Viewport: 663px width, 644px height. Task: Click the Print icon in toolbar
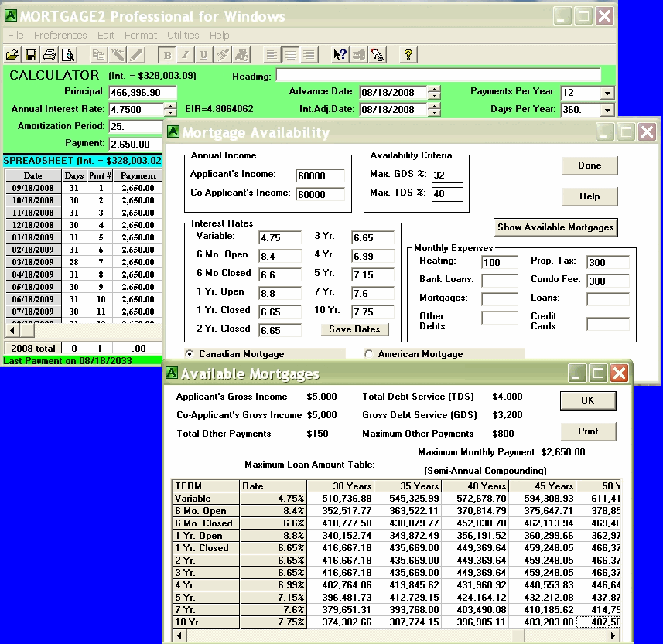point(50,55)
